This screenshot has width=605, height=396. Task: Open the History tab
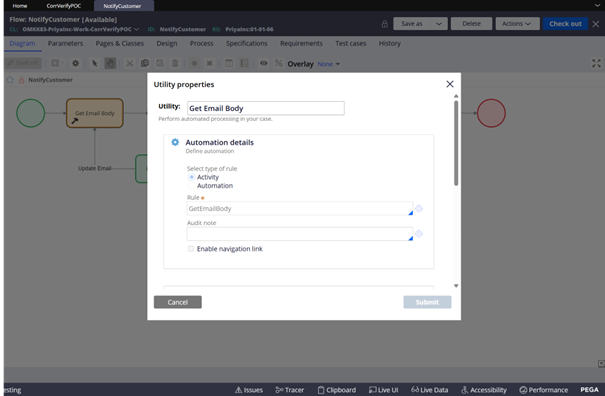[390, 43]
